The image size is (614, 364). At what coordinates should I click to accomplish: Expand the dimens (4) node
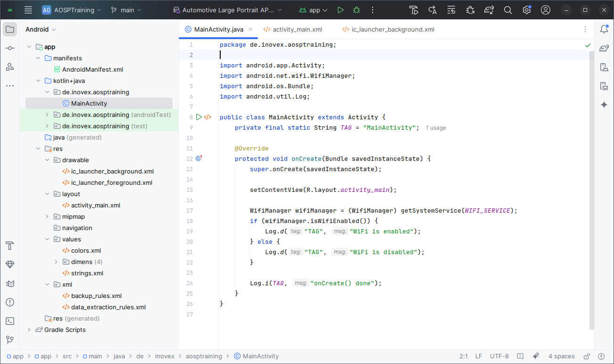tap(56, 262)
